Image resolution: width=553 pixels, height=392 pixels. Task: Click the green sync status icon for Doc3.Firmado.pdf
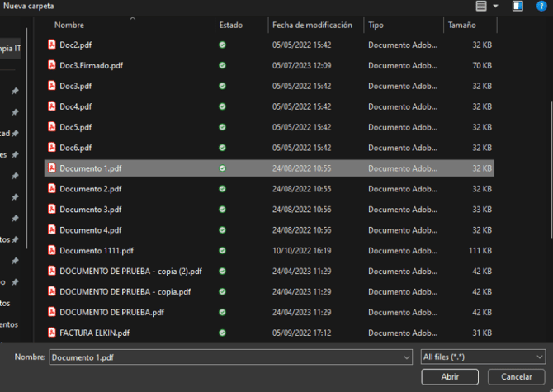(222, 65)
